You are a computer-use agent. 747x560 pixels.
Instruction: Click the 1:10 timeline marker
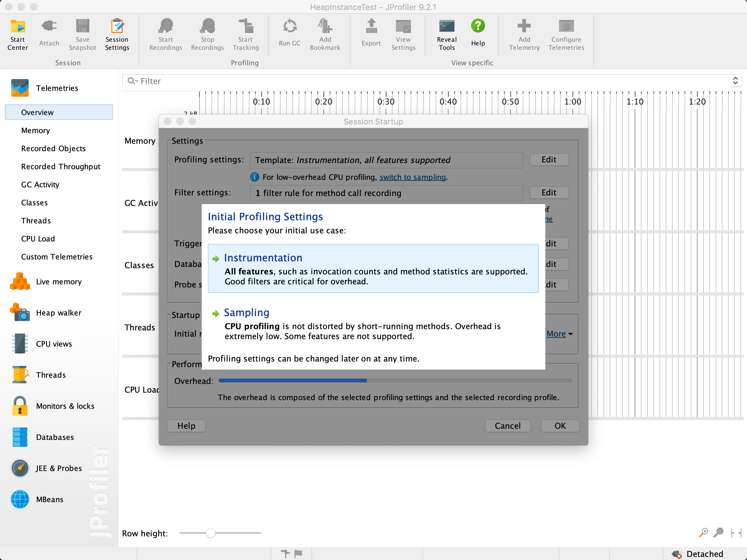635,102
